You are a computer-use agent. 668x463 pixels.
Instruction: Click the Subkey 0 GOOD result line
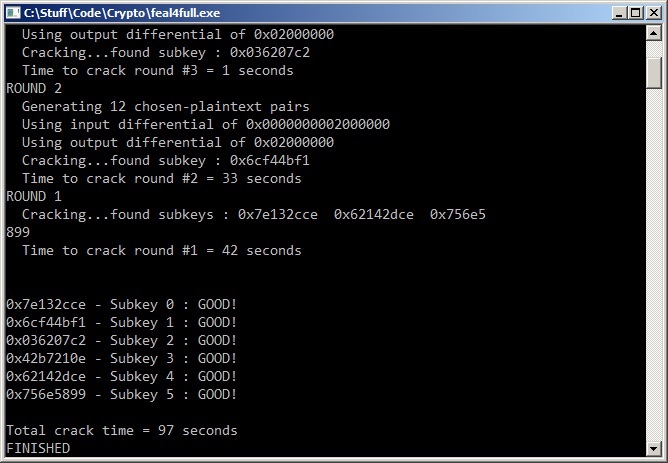coord(122,304)
